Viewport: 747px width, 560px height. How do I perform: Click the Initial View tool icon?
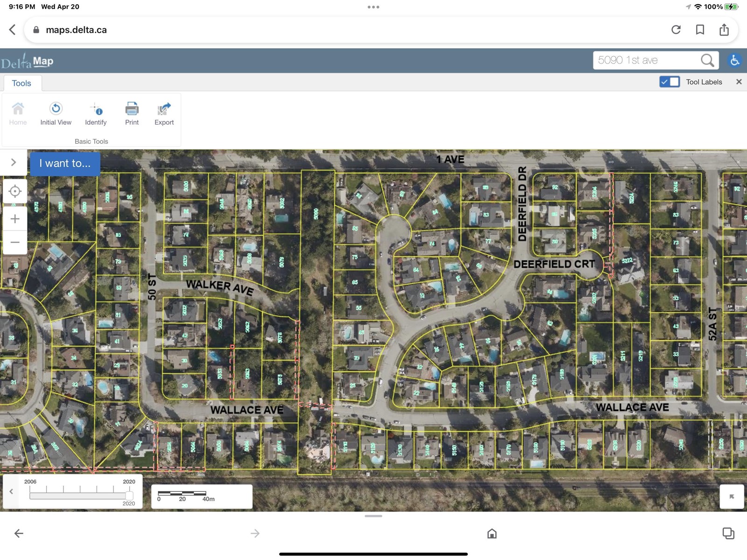56,109
